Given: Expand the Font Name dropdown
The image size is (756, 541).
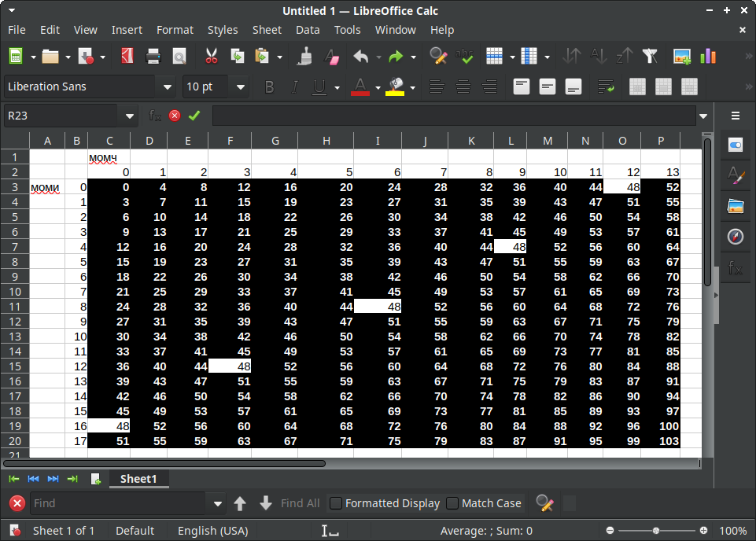Looking at the screenshot, I should (x=168, y=87).
